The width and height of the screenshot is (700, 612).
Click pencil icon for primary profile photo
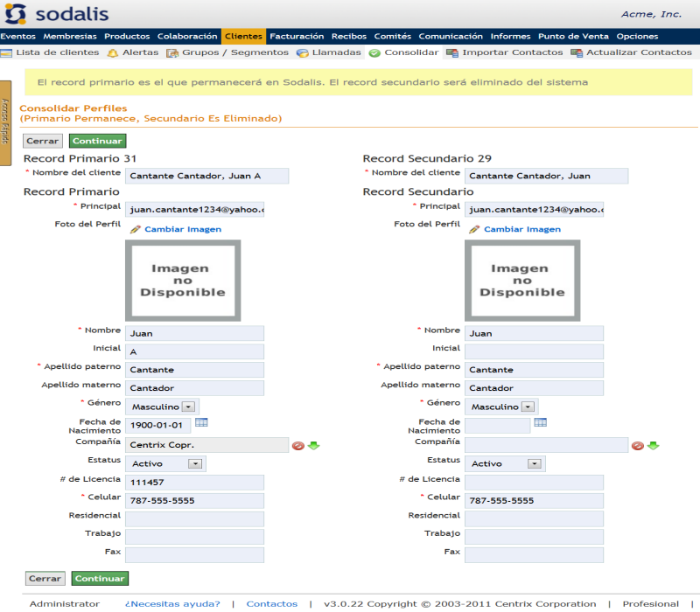pos(135,229)
